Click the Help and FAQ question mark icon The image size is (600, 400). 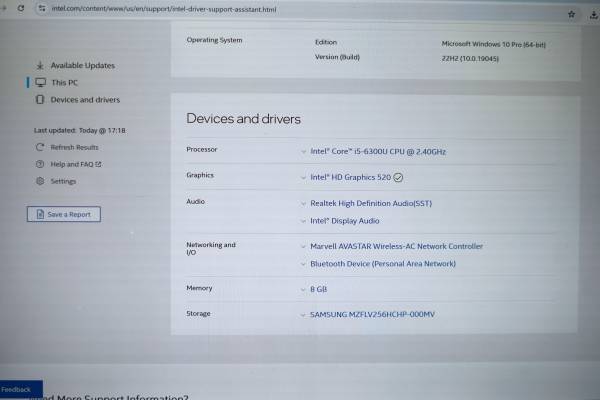40,164
